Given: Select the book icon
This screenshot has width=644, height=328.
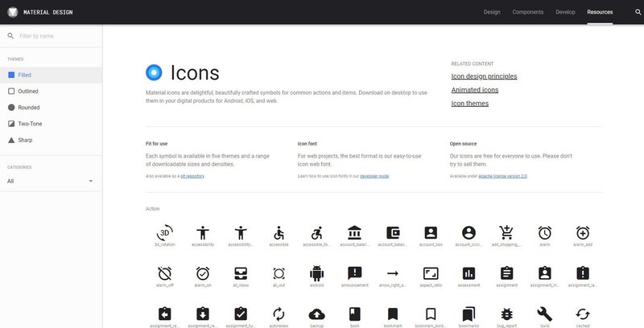Looking at the screenshot, I should 355,314.
